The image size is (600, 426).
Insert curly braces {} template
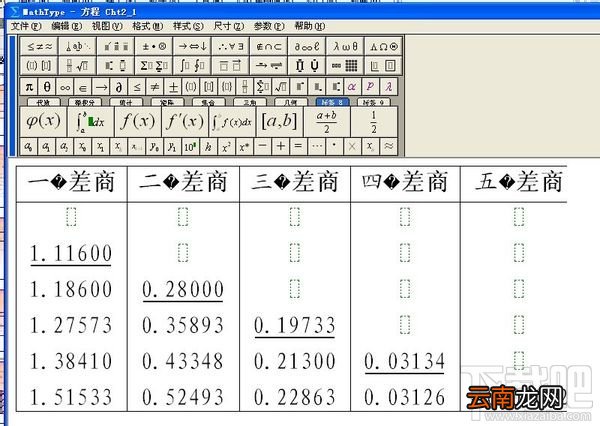[x=227, y=87]
